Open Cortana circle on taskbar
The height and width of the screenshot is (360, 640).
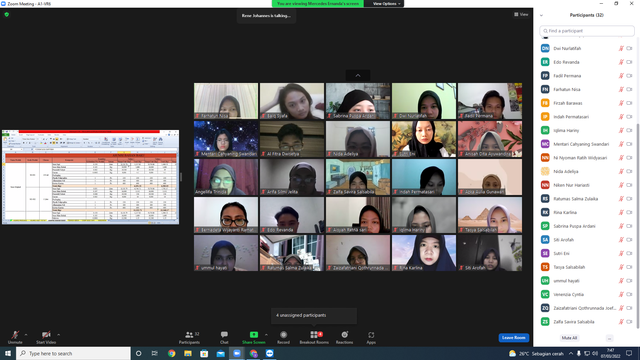click(x=139, y=353)
